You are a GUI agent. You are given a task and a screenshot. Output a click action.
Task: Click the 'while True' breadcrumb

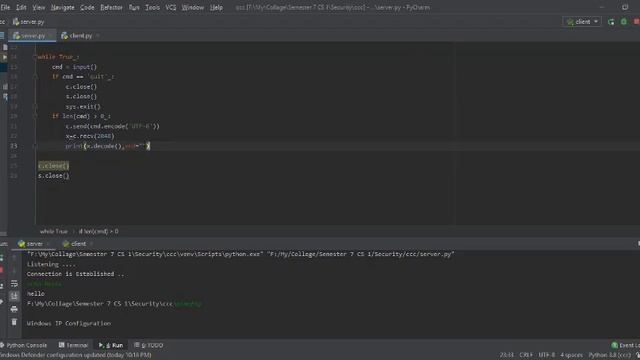(53, 231)
